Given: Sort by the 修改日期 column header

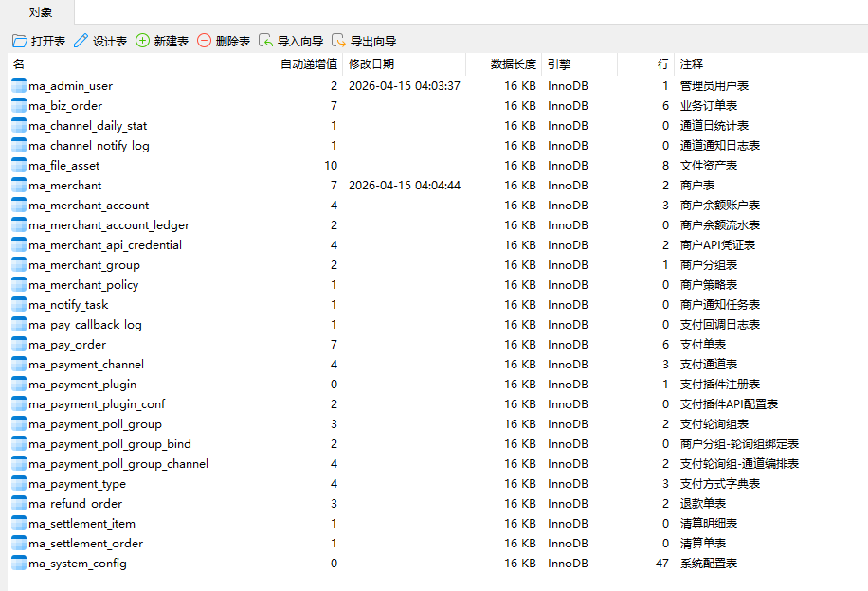Looking at the screenshot, I should click(371, 64).
